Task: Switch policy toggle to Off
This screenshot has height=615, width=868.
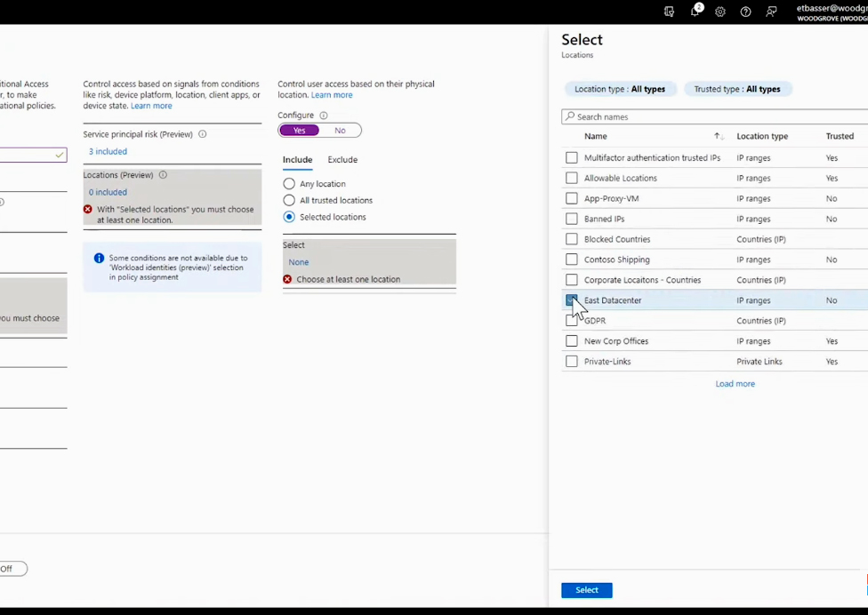Action: [x=12, y=569]
